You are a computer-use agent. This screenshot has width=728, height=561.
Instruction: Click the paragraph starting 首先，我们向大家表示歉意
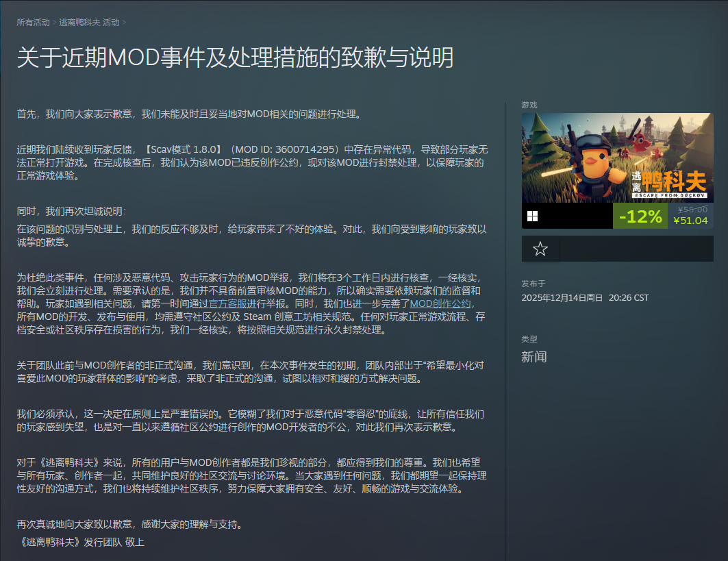[191, 114]
